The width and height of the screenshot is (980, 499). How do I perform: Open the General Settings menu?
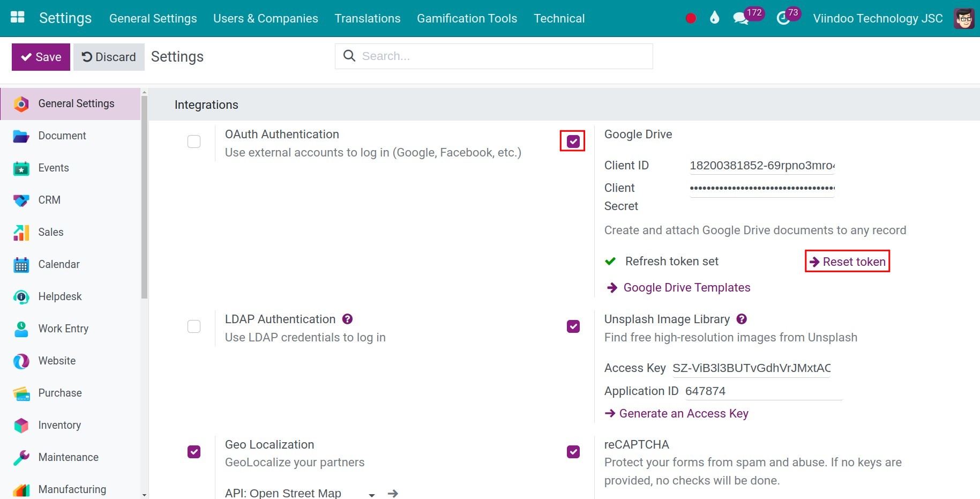click(x=153, y=18)
